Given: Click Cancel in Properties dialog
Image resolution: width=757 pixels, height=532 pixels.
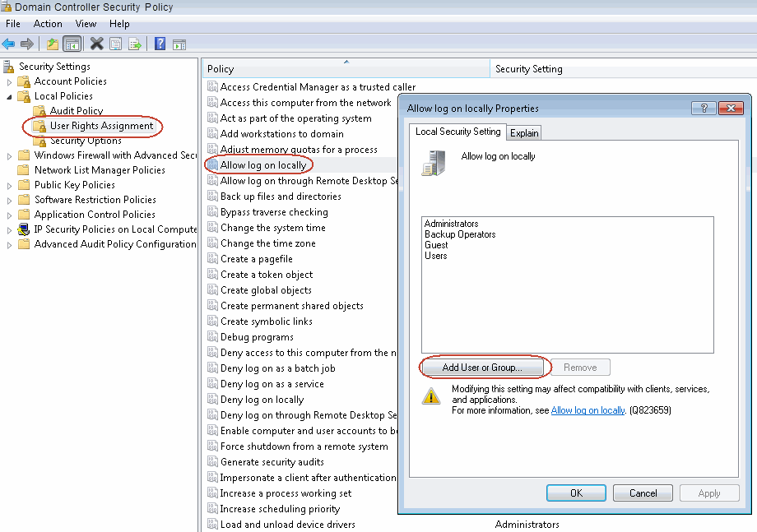Looking at the screenshot, I should point(643,493).
